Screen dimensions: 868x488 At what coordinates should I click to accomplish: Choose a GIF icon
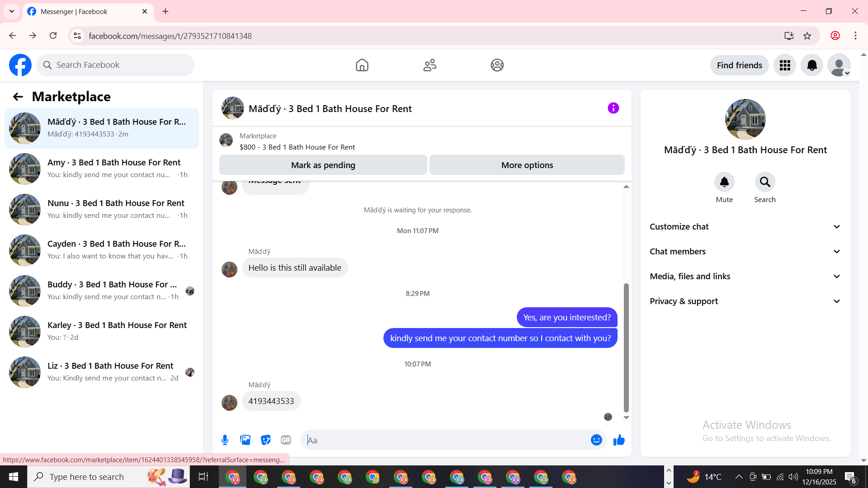286,440
